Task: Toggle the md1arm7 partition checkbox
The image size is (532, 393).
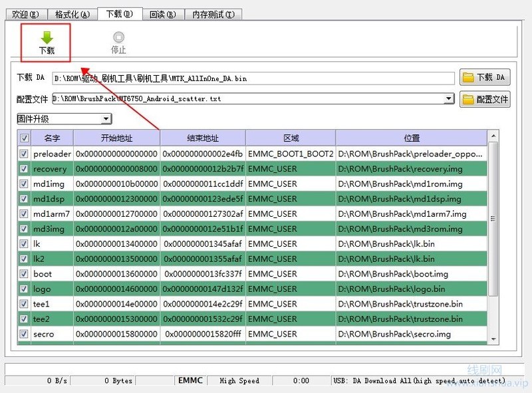Action: [x=24, y=214]
